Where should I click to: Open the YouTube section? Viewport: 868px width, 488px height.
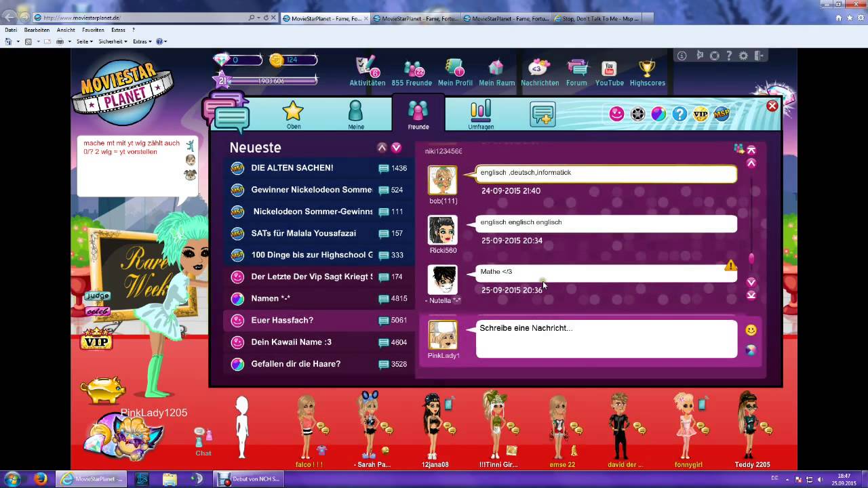[609, 73]
